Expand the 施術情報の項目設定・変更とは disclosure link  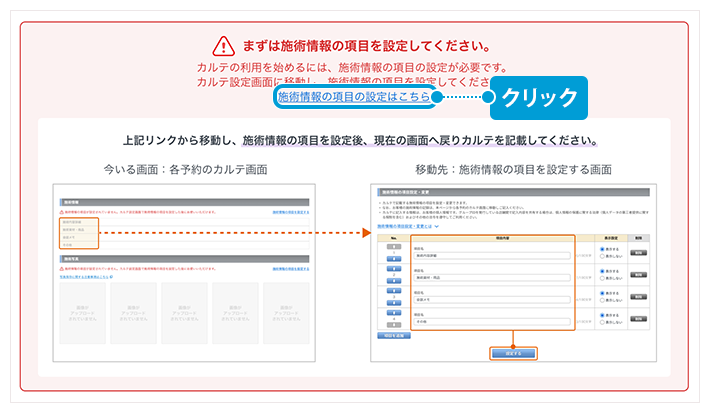click(x=408, y=226)
